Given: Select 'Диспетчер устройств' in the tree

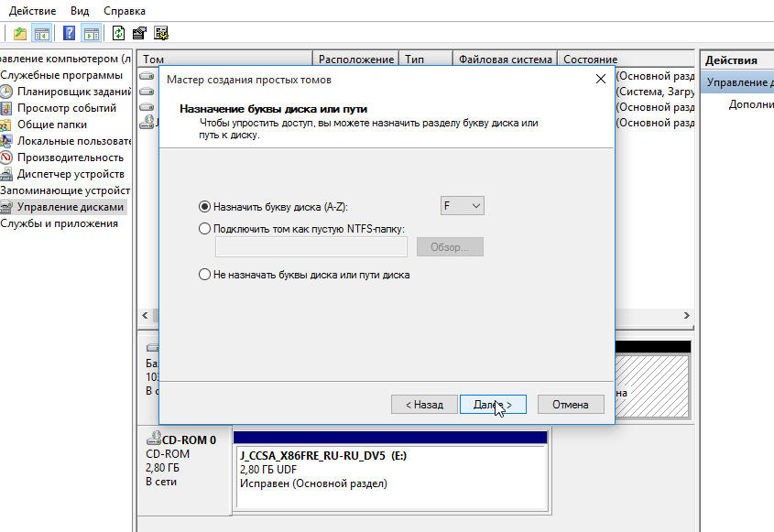Looking at the screenshot, I should tap(71, 174).
